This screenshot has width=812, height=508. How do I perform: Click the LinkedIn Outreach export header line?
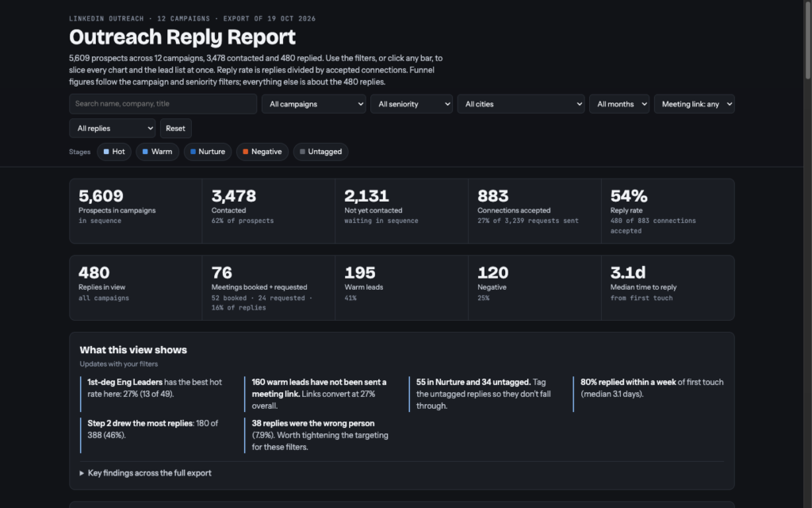[192, 19]
